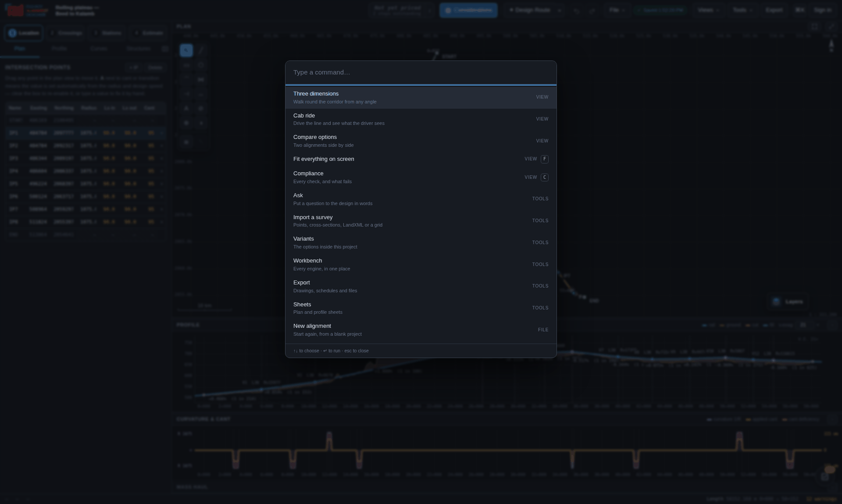Open Variants from the command list
Viewport: 842px width, 504px height.
click(x=421, y=242)
